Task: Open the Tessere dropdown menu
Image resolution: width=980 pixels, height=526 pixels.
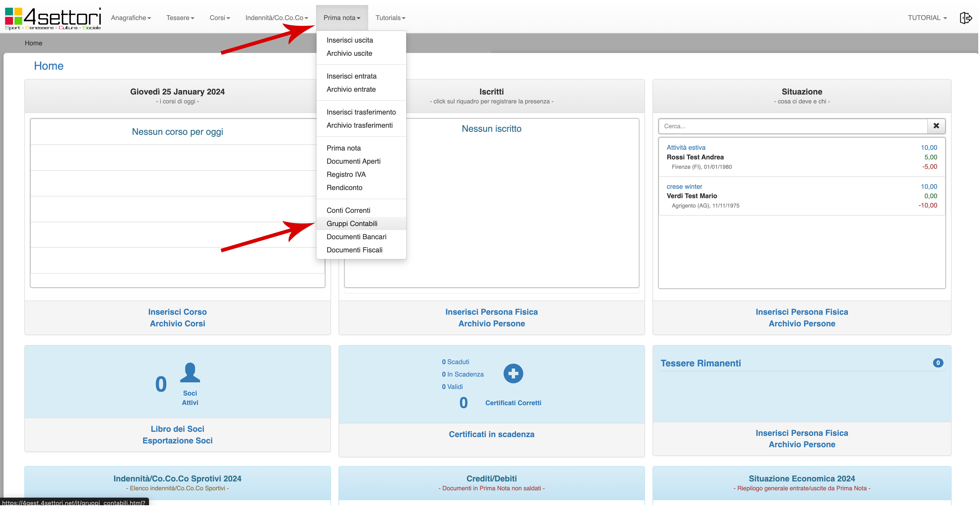Action: [x=180, y=18]
